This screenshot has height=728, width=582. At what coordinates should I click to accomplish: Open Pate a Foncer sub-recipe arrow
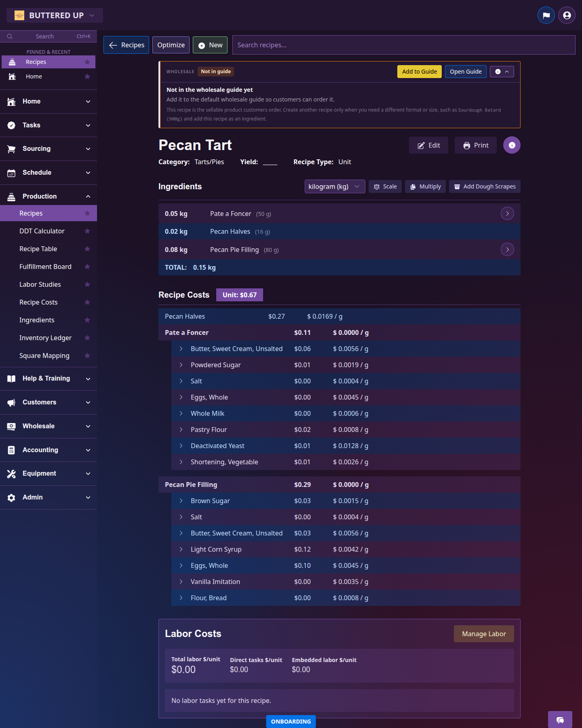click(x=507, y=213)
